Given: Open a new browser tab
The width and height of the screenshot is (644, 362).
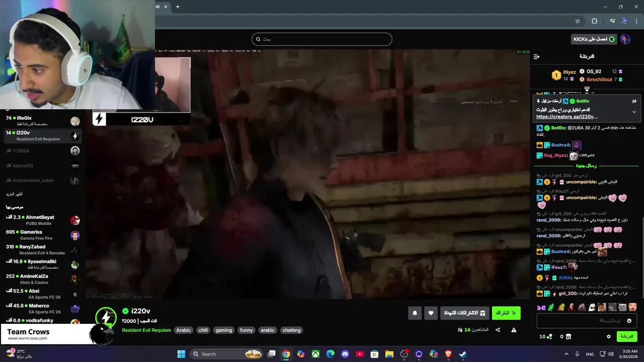Looking at the screenshot, I should [x=178, y=7].
